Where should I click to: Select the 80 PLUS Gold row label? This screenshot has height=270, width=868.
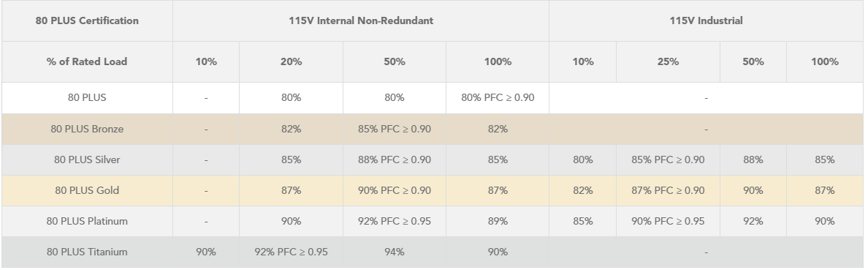87,191
